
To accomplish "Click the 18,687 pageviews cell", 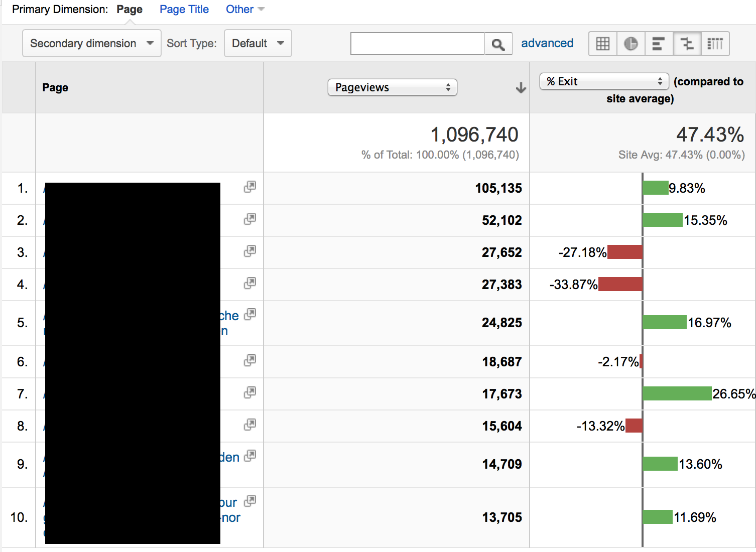I will (x=502, y=362).
